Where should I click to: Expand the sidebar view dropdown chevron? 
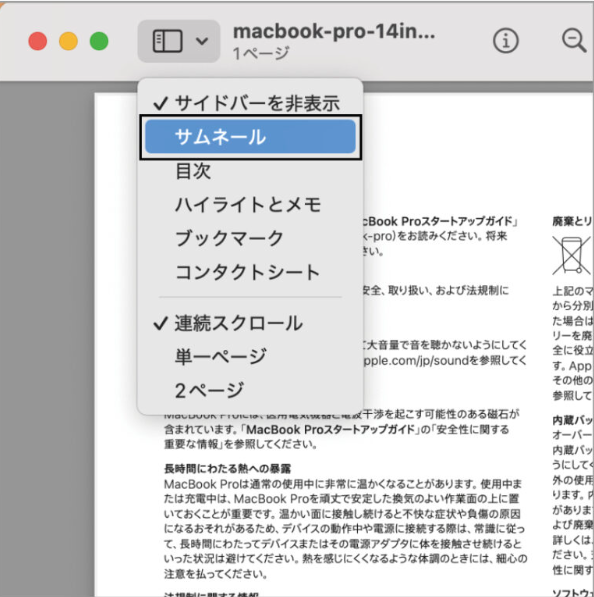click(x=202, y=41)
